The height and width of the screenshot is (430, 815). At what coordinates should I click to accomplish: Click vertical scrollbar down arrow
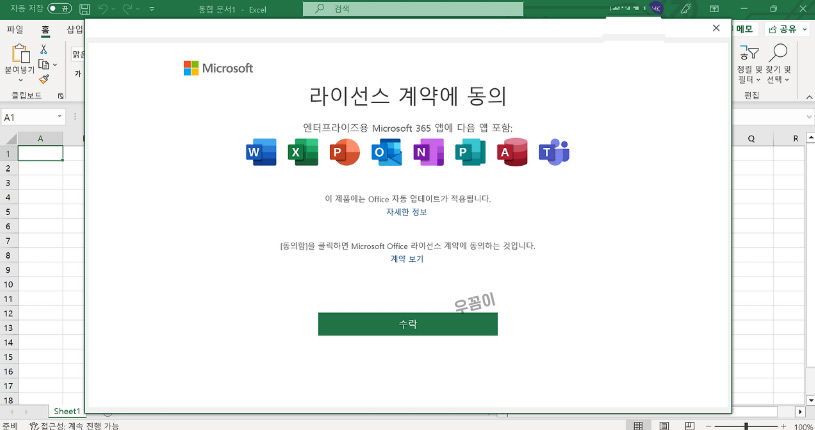(810, 400)
